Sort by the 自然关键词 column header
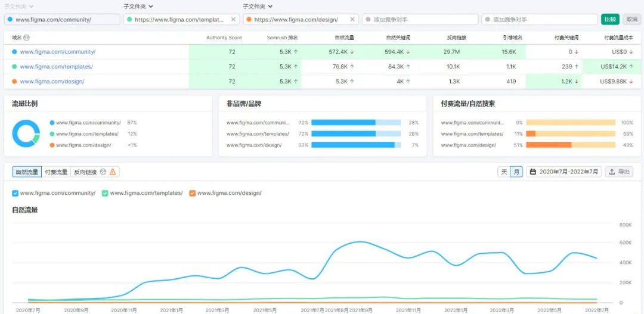The image size is (644, 314). pos(398,38)
